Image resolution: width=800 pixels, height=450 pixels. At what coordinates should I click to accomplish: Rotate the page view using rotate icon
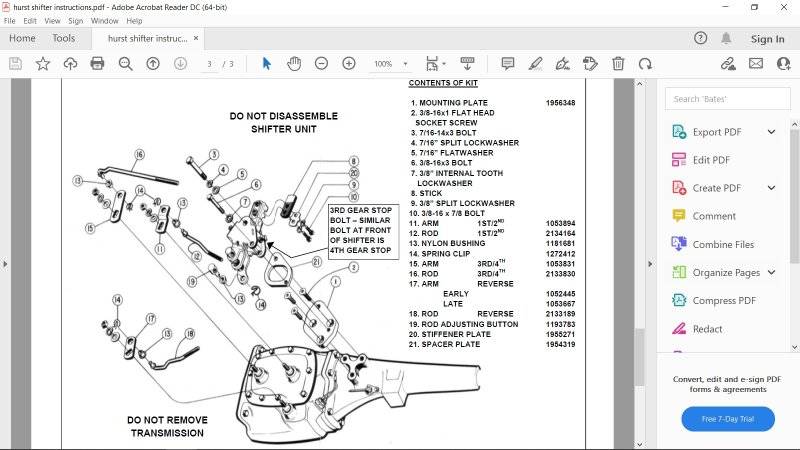tap(645, 63)
